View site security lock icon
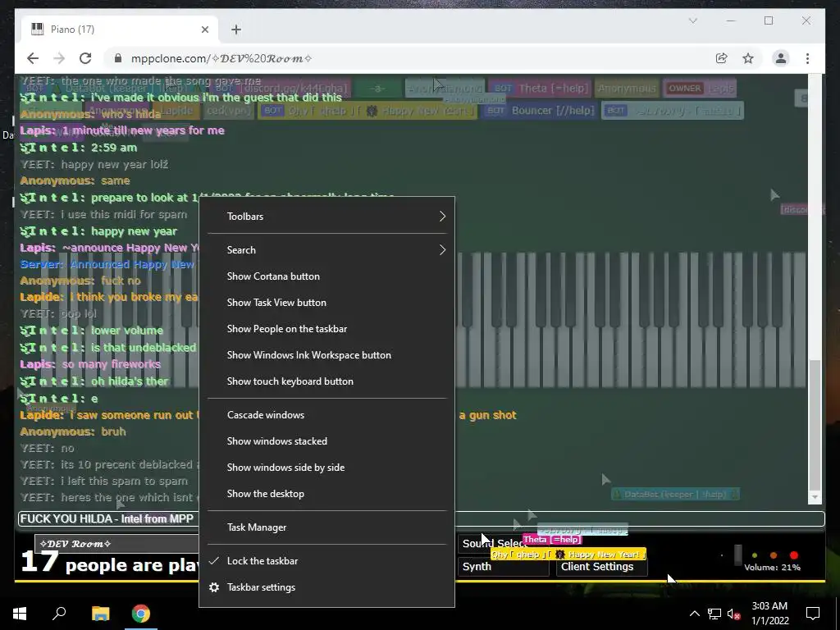This screenshot has width=840, height=630. (118, 58)
